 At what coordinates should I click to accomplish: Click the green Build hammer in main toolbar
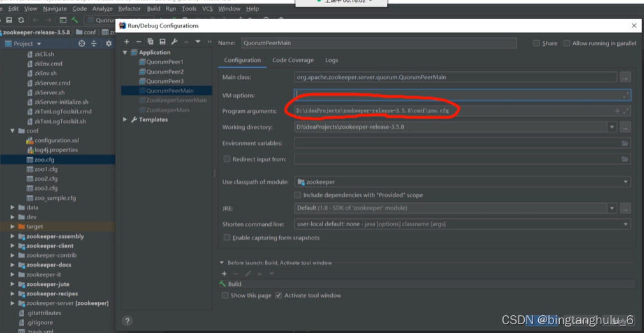[x=75, y=20]
